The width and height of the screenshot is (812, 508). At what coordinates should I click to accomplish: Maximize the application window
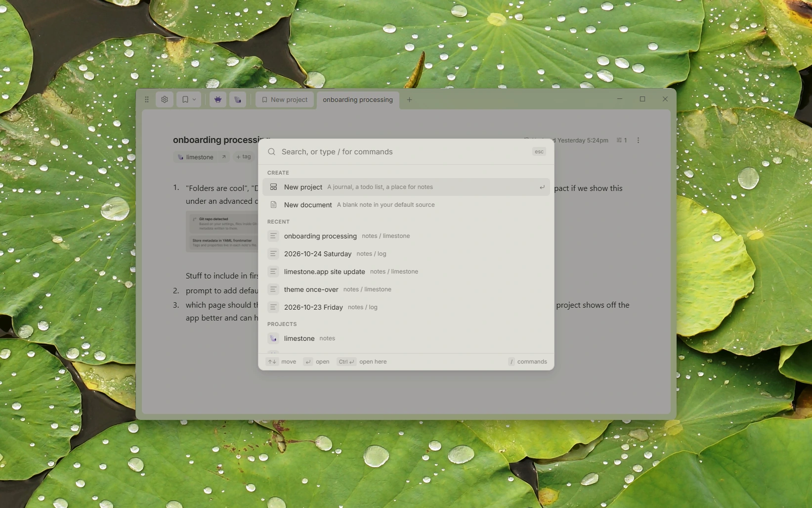click(x=642, y=99)
